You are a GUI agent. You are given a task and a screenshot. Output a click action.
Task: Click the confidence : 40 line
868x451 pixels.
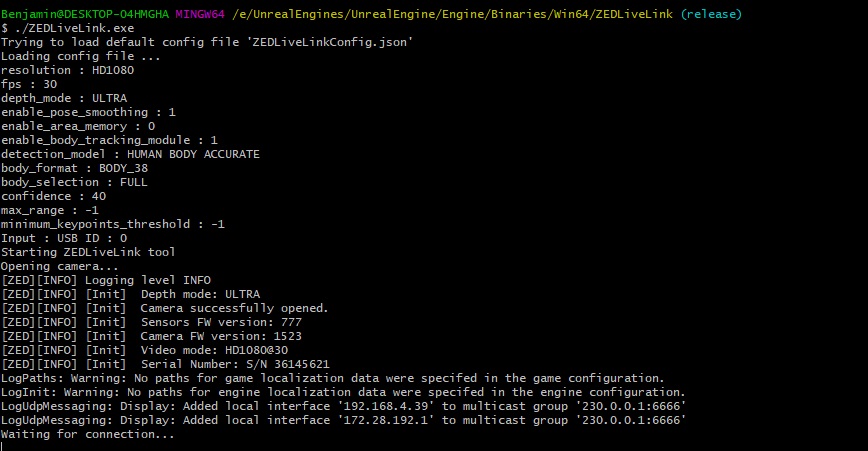point(54,196)
